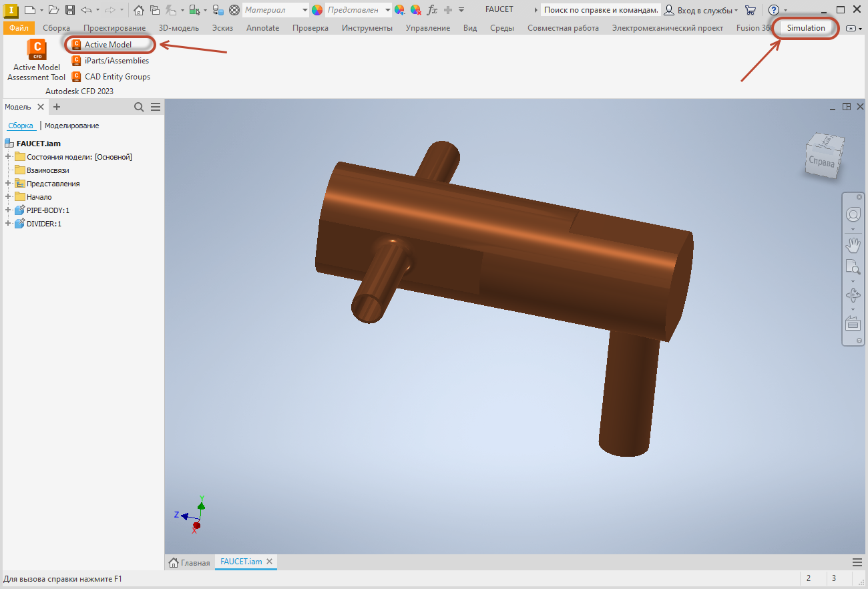Click the Undo arrow icon

coord(86,10)
